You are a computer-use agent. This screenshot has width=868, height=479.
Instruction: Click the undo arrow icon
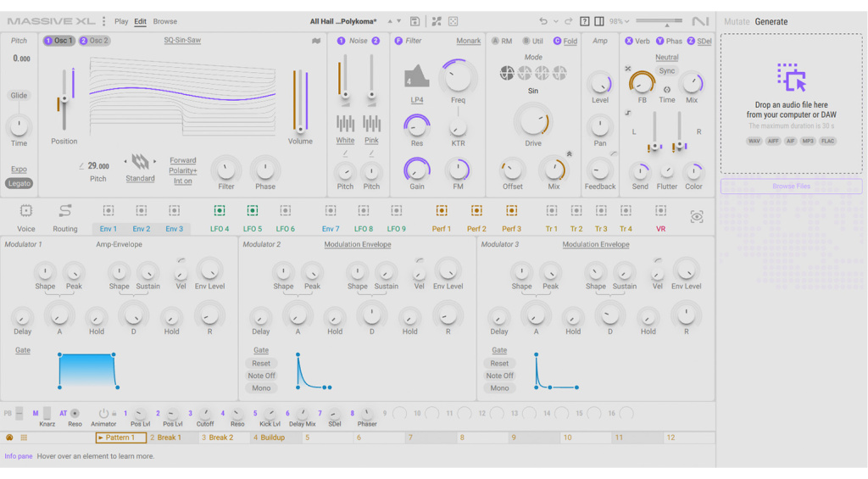pos(543,21)
